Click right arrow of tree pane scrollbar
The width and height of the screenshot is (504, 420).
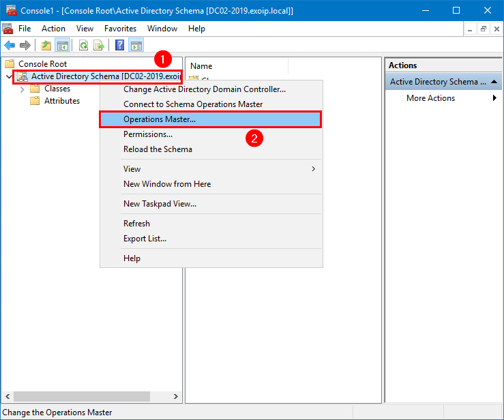coord(175,396)
